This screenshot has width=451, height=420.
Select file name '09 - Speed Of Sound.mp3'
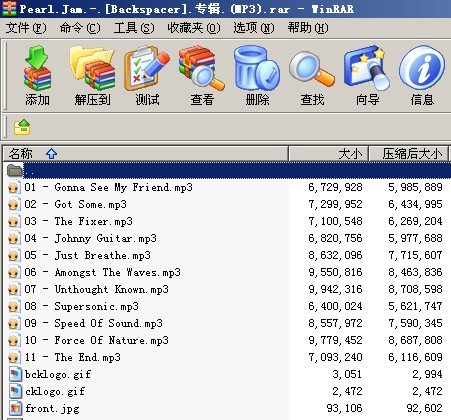(x=93, y=323)
